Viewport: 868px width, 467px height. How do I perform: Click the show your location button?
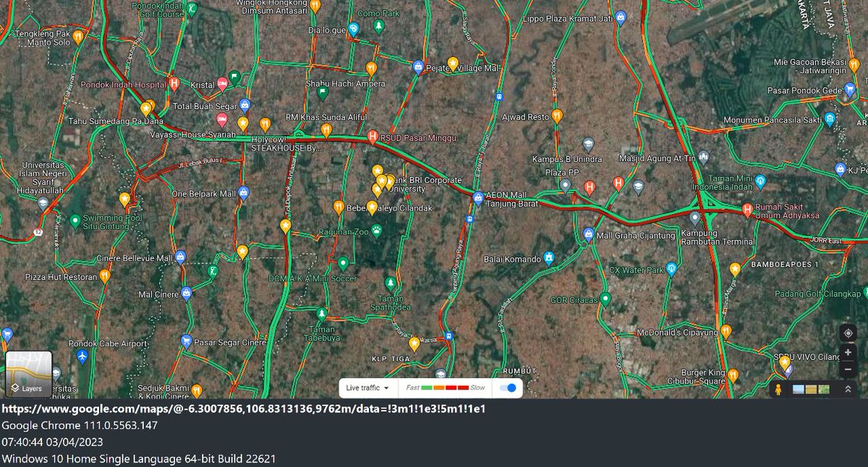pos(848,333)
